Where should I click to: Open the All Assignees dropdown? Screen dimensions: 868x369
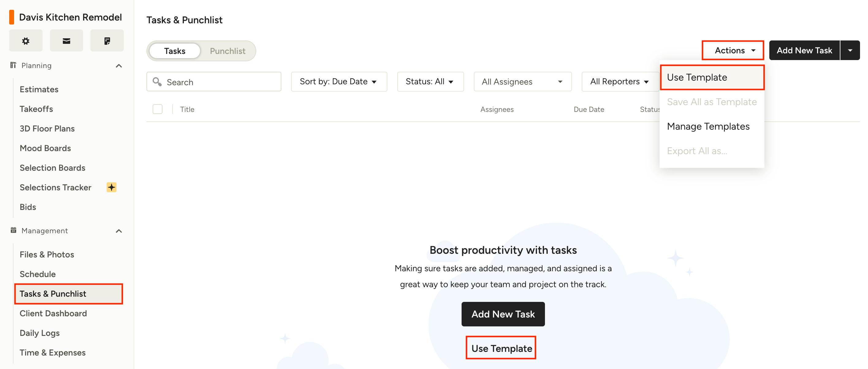point(523,82)
